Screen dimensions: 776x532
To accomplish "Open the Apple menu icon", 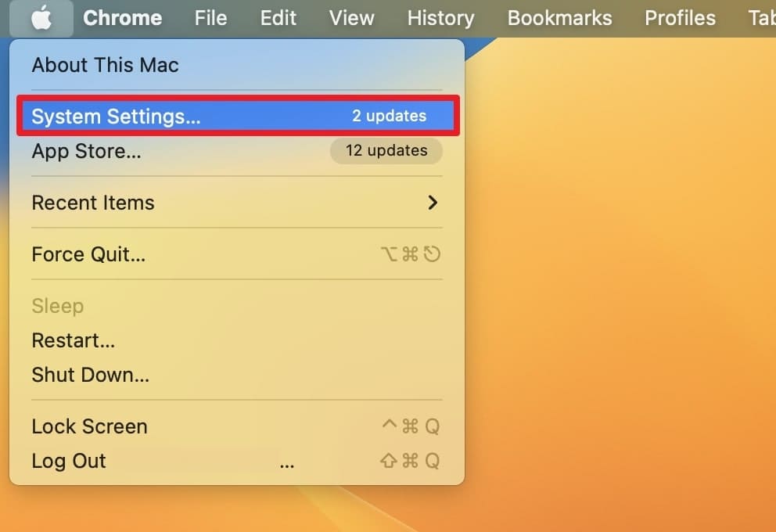I will tap(41, 18).
